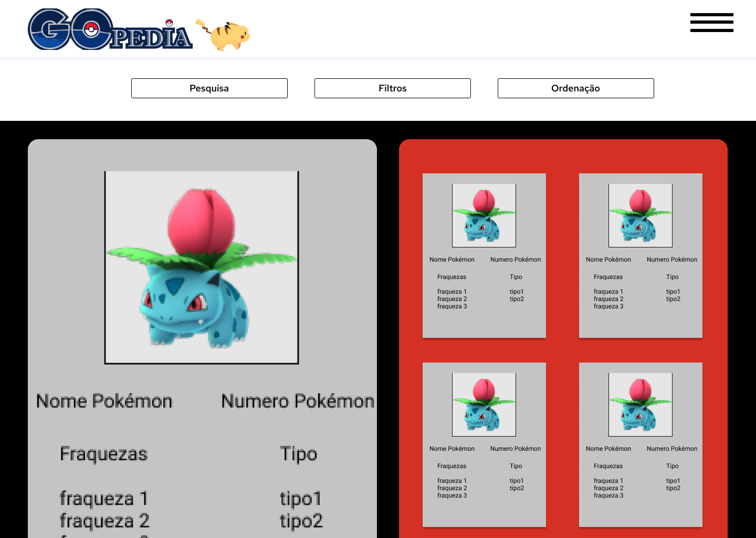The image size is (756, 538).
Task: Click Ivysaur thumbnail in top-right red-panel card
Action: pos(640,215)
